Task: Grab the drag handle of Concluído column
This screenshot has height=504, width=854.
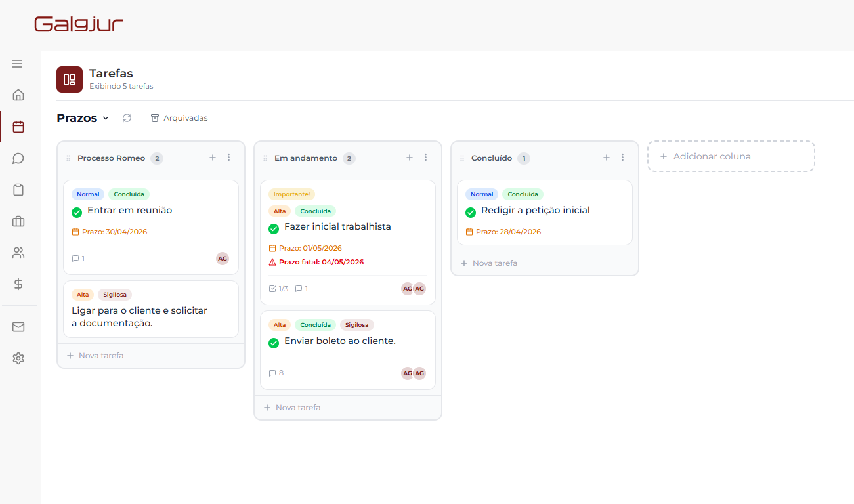Action: (462, 158)
